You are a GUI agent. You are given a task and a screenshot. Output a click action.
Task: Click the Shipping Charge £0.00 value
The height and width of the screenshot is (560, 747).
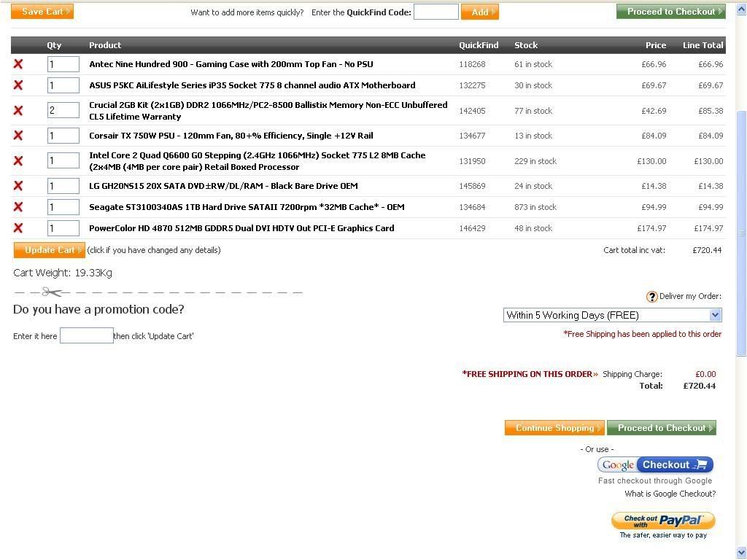click(705, 374)
